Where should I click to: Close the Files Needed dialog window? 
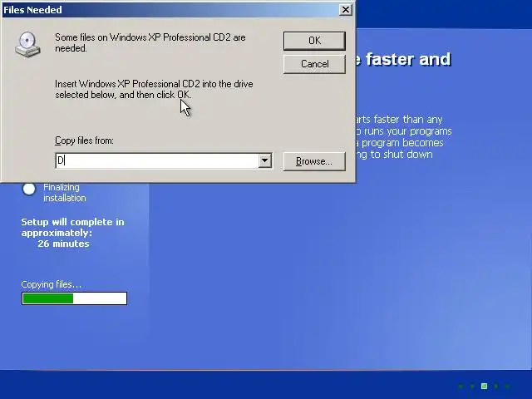346,9
